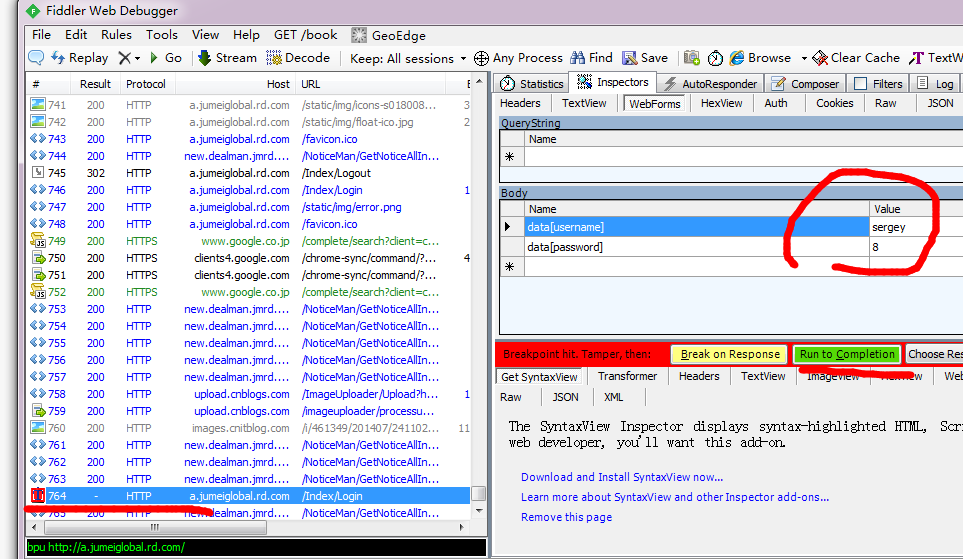Switch to the AutoResponder tab
Screen dimensions: 963x559
pyautogui.click(x=711, y=84)
